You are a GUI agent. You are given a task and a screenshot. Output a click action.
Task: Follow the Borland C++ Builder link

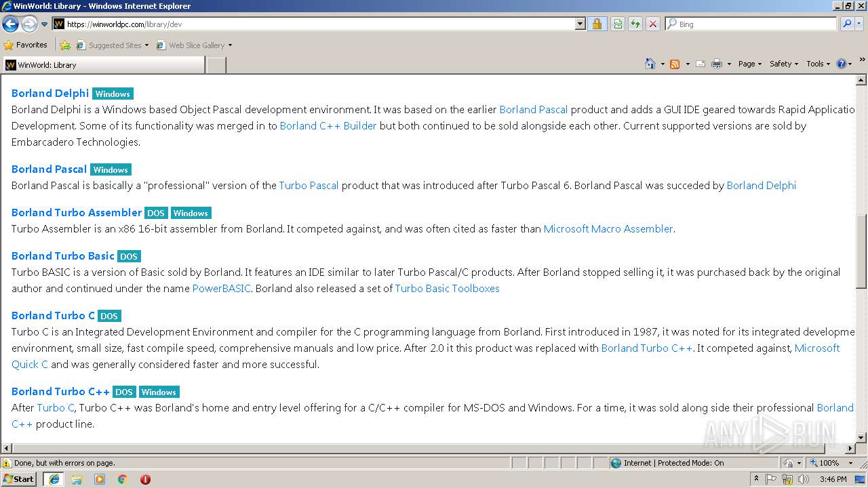328,125
